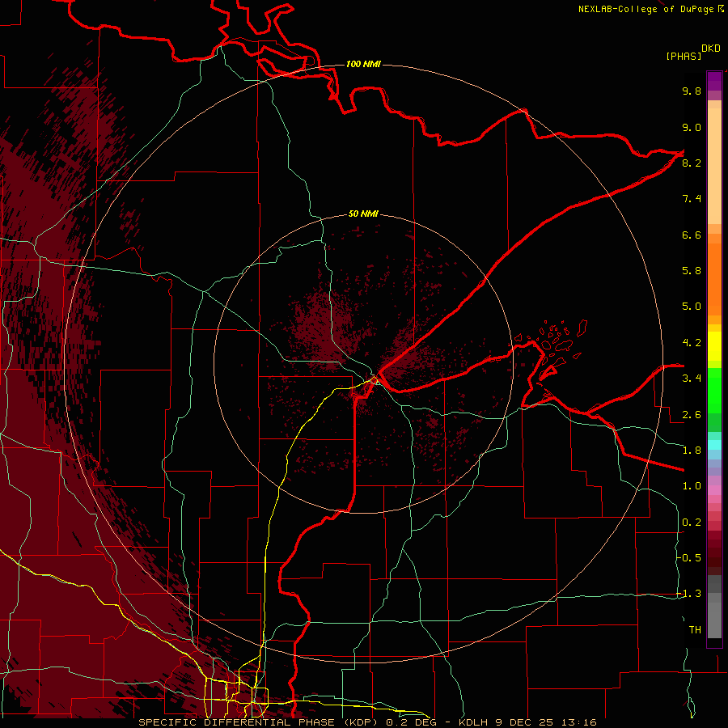The height and width of the screenshot is (728, 728).
Task: Click the [PHAS] legend label
Action: 684,57
